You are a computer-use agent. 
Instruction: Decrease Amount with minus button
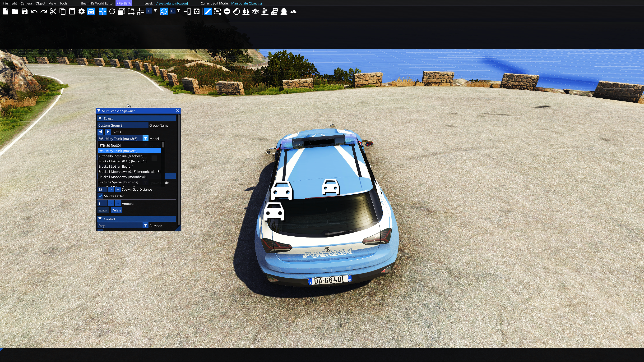(111, 204)
